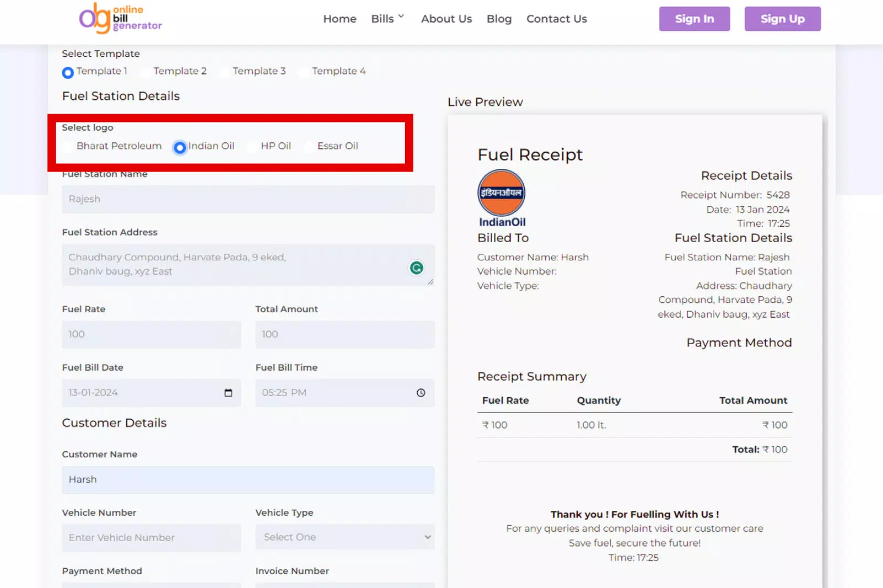Click Date: 13 Jan 2024 in preview
The width and height of the screenshot is (883, 588).
tap(748, 210)
